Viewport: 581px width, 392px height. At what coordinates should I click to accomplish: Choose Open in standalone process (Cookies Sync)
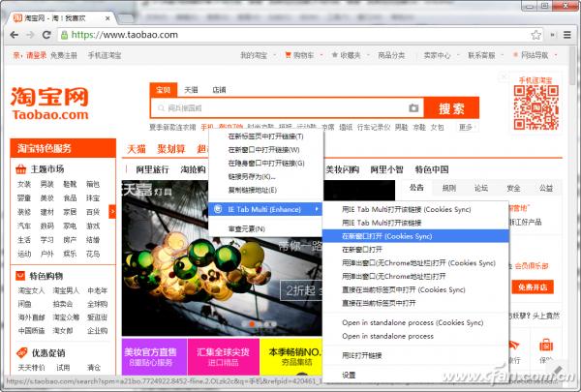415,322
